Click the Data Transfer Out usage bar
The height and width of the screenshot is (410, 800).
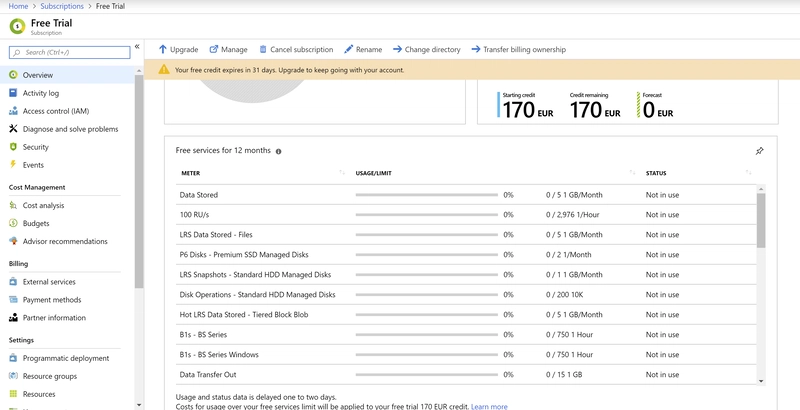427,374
